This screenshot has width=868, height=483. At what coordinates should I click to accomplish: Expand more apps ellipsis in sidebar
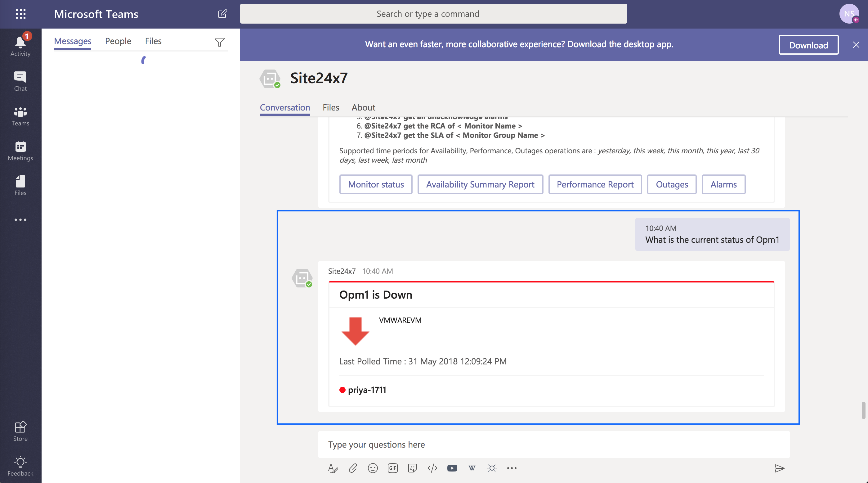pos(20,220)
